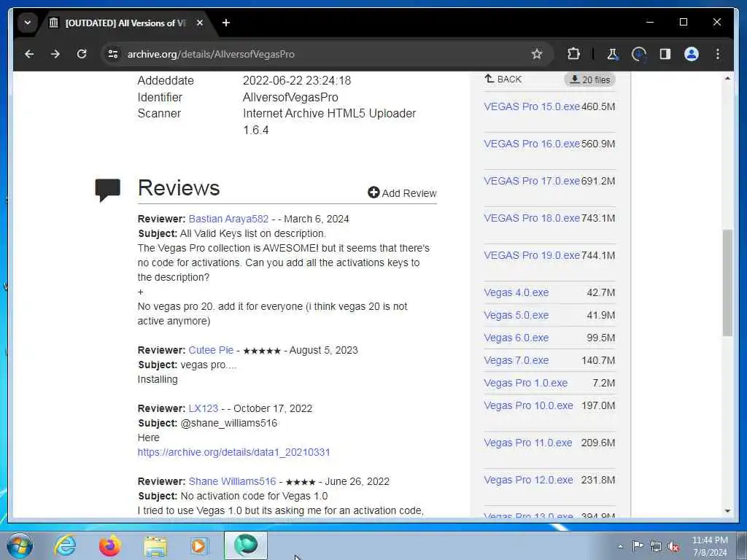The width and height of the screenshot is (747, 560).
Task: Download VEGAS Pro 18.0.exe
Action: (x=532, y=218)
